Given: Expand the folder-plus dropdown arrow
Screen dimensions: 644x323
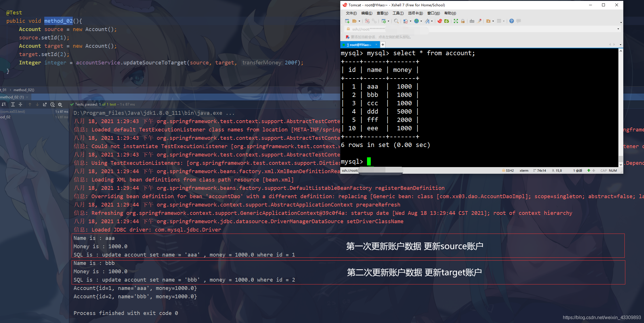Looking at the screenshot, I should [493, 21].
